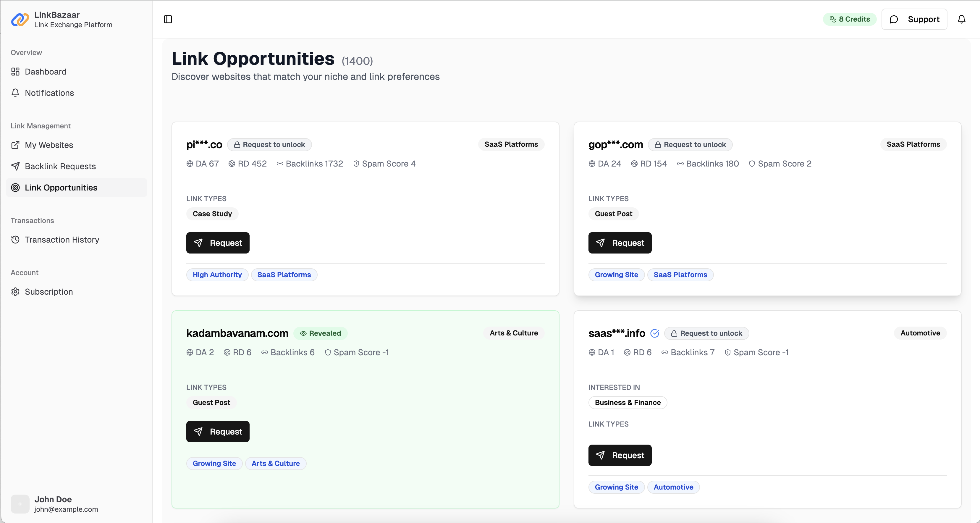Click the Revealed badge on kadambavanam.com
Viewport: 980px width, 523px height.
[x=320, y=333]
